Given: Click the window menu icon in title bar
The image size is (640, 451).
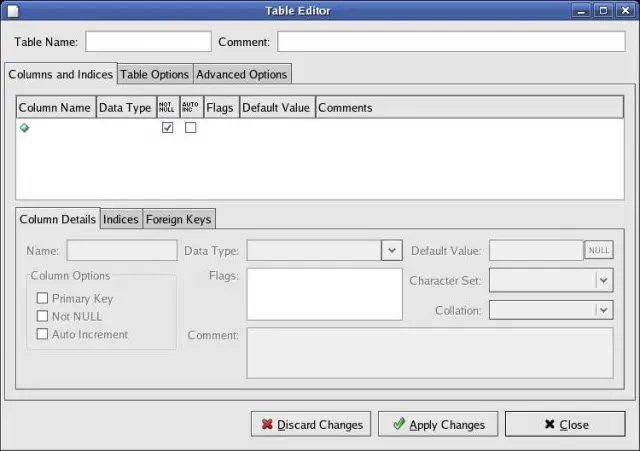Looking at the screenshot, I should [x=14, y=11].
